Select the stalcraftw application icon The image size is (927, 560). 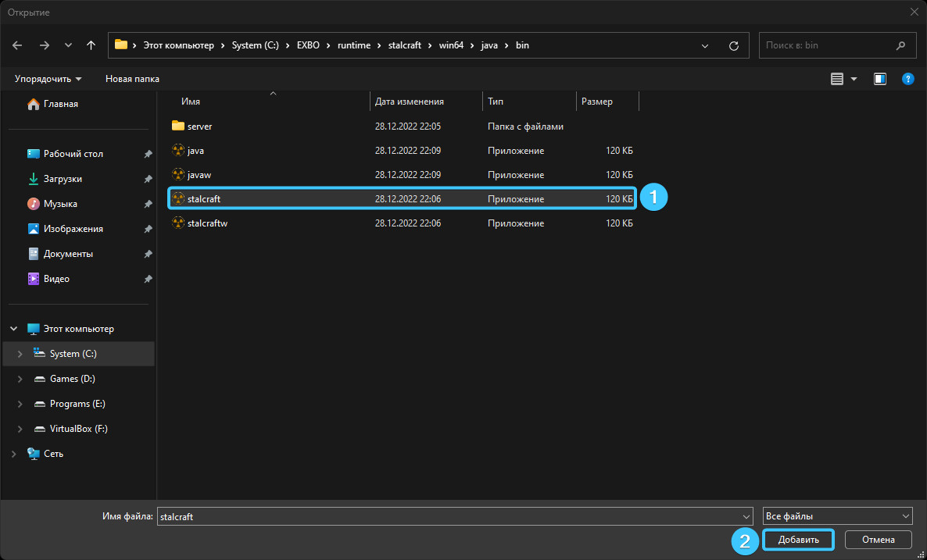tap(178, 223)
